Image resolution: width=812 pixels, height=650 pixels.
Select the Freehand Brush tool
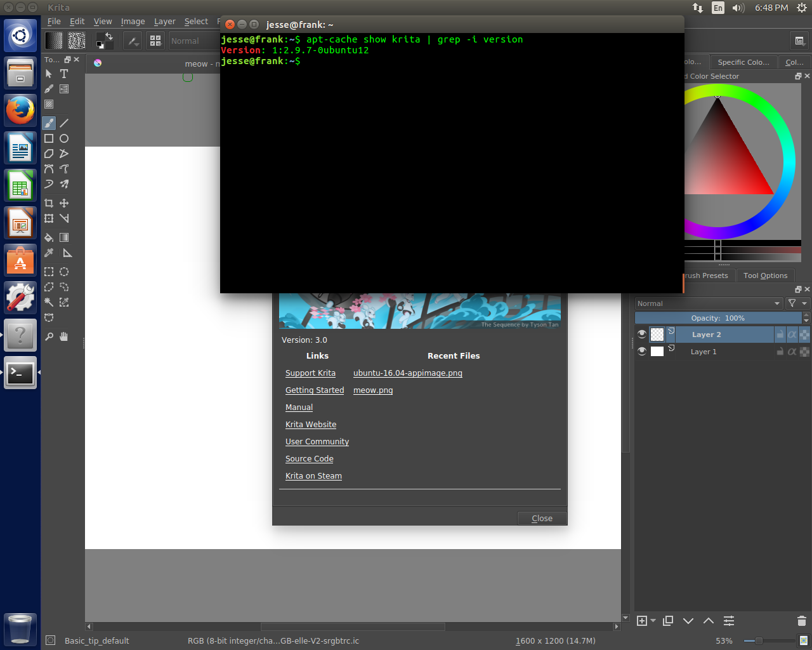[x=49, y=123]
